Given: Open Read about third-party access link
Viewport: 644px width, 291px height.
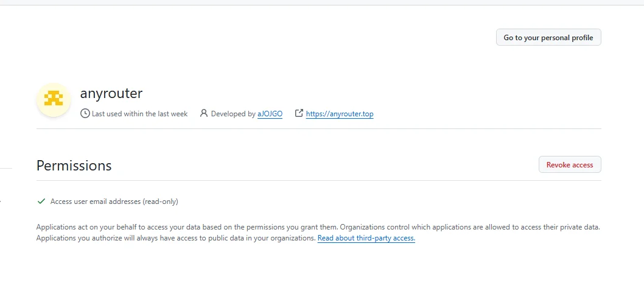Looking at the screenshot, I should 366,239.
